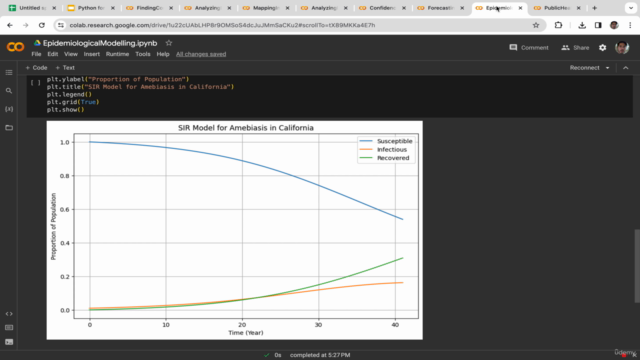Click the browser forward arrow
This screenshot has width=640, height=360.
pyautogui.click(x=25, y=25)
